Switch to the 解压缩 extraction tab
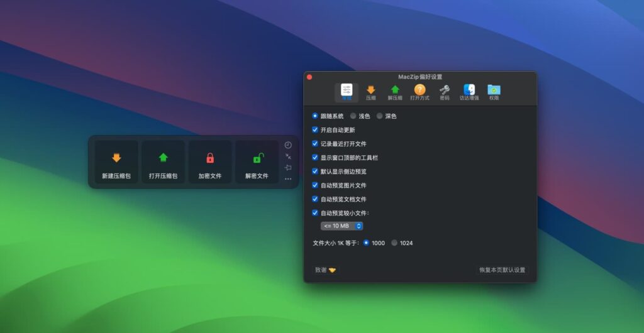 tap(395, 93)
